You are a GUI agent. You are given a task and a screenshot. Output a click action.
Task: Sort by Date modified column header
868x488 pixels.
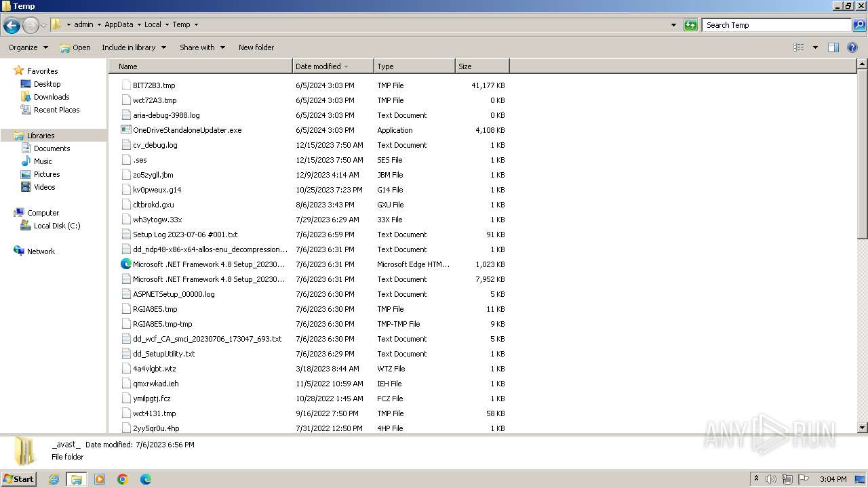pos(333,66)
